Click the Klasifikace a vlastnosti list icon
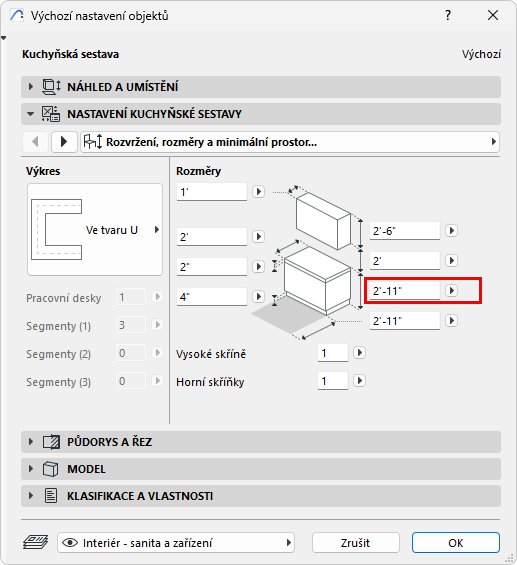This screenshot has height=565, width=517. point(51,496)
